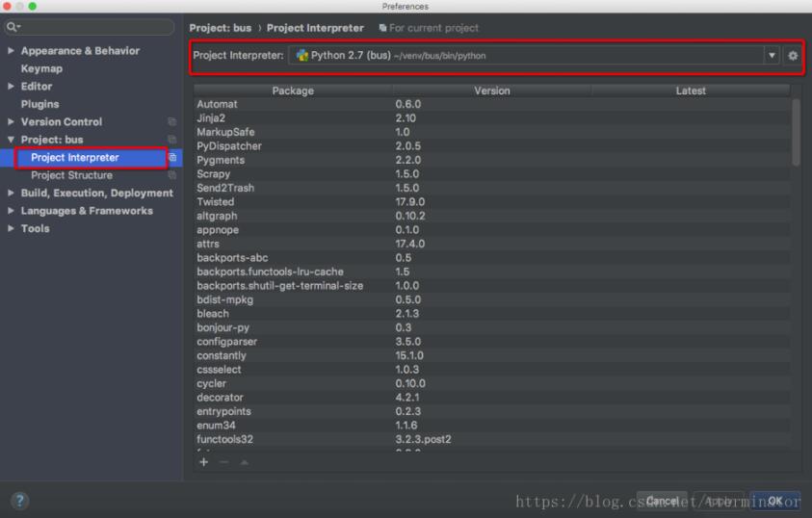Open the help question mark button
Screen dimensions: 812x518
point(19,501)
